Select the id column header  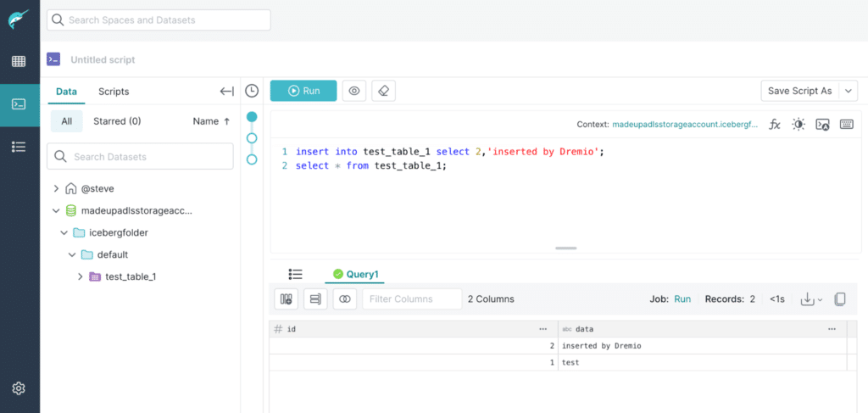[414, 329]
